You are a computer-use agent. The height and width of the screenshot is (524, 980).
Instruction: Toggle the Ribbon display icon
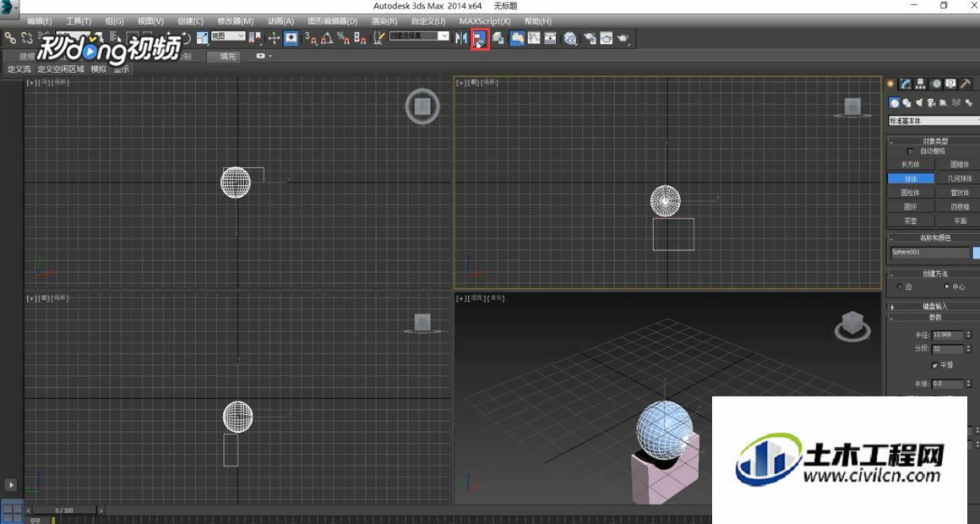pyautogui.click(x=518, y=38)
